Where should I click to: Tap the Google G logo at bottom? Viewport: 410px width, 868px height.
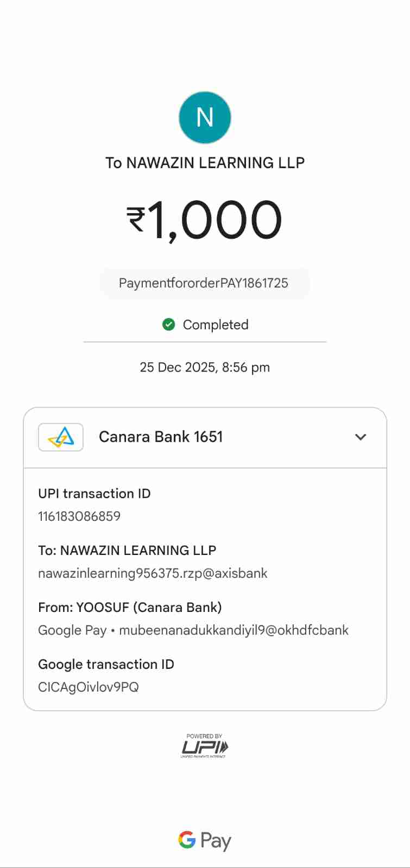[187, 840]
